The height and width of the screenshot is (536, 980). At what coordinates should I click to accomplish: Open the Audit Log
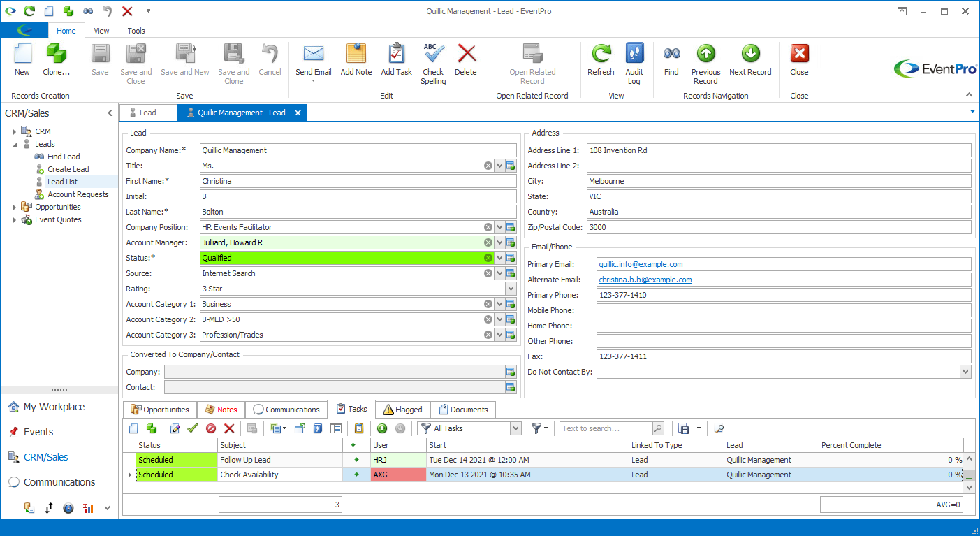[634, 64]
